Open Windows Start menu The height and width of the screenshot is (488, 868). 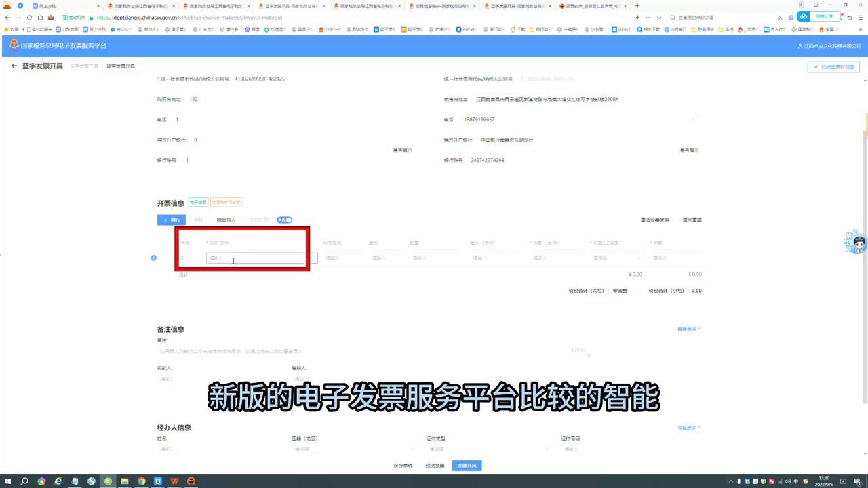click(6, 481)
